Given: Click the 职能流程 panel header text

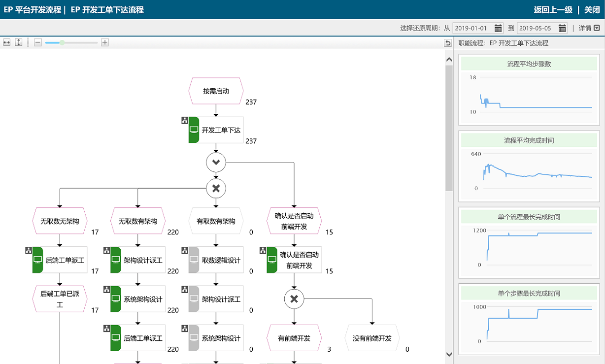Looking at the screenshot, I should point(503,43).
